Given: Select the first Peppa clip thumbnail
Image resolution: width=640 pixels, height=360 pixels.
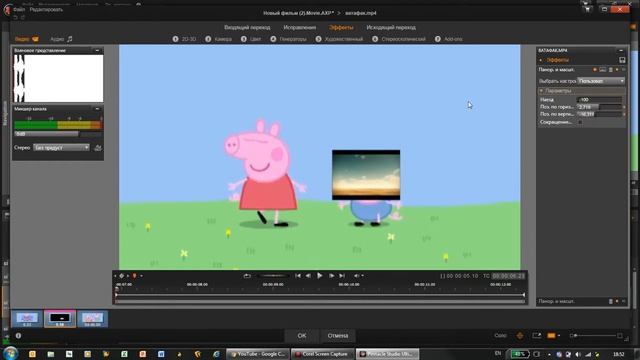Looking at the screenshot, I should pos(27,319).
